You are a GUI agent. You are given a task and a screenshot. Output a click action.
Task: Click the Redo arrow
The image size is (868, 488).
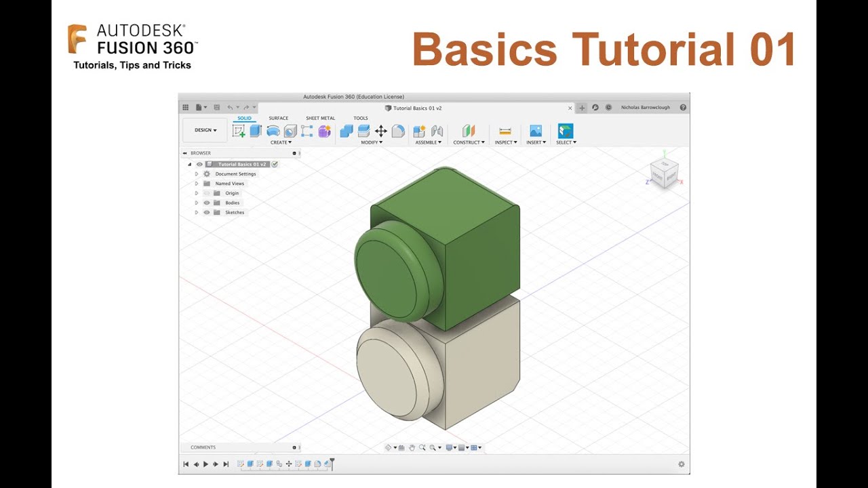(248, 108)
